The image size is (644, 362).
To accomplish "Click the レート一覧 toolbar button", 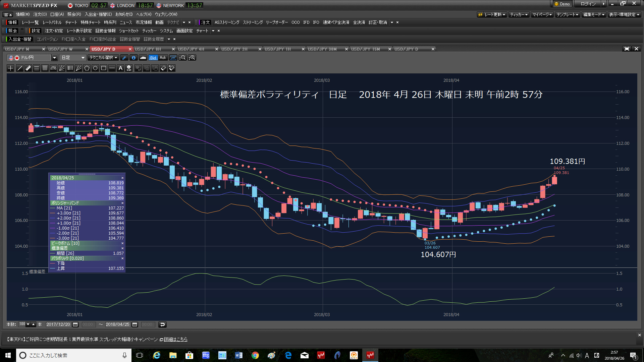I will coord(30,22).
